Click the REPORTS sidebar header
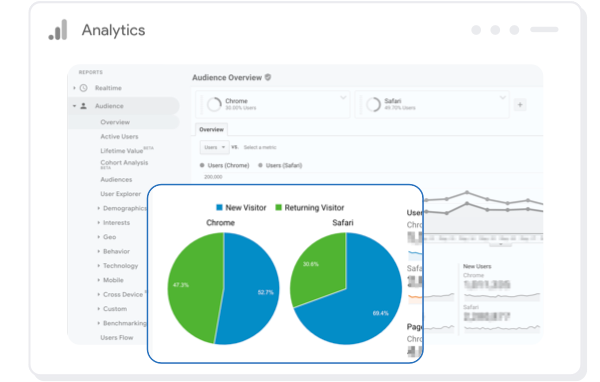 tap(91, 72)
